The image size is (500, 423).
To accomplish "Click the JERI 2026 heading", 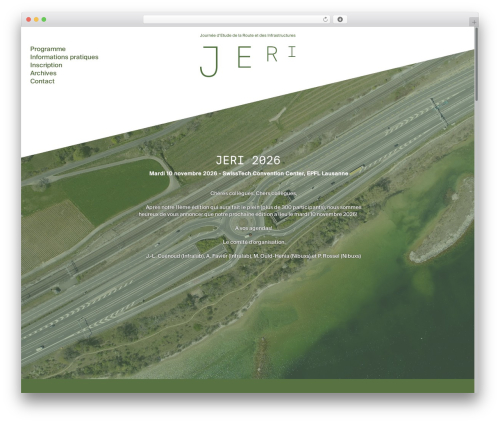I will pyautogui.click(x=248, y=160).
